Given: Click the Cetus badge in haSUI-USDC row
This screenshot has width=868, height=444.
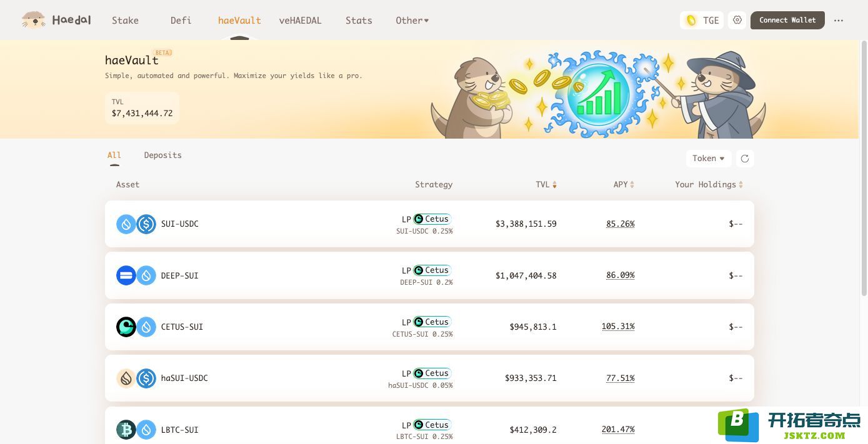Looking at the screenshot, I should point(432,373).
